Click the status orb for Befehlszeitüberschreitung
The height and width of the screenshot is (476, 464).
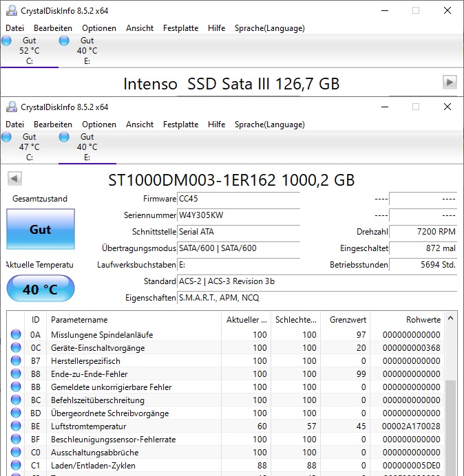click(x=16, y=400)
